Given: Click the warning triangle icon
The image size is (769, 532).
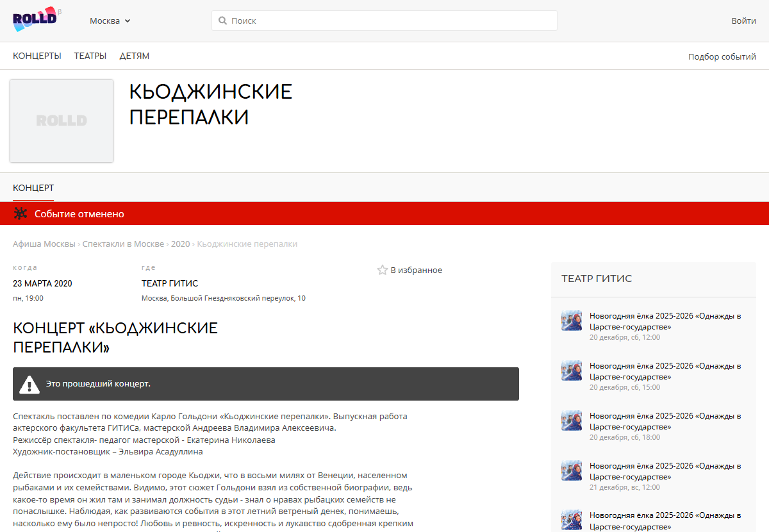Looking at the screenshot, I should (29, 384).
